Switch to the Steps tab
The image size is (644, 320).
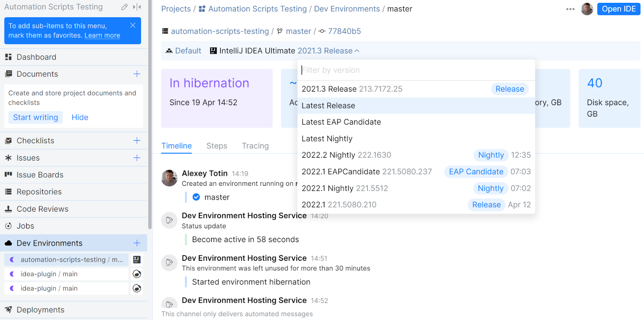point(217,146)
